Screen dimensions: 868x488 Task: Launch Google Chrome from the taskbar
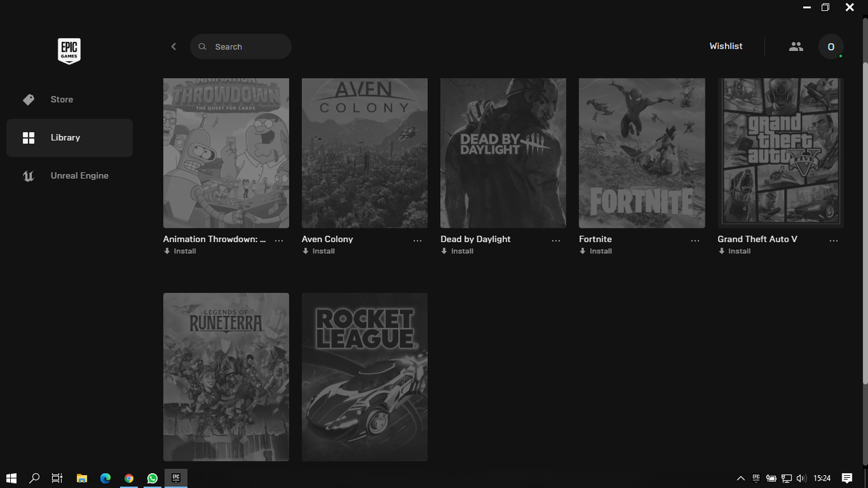pos(129,478)
